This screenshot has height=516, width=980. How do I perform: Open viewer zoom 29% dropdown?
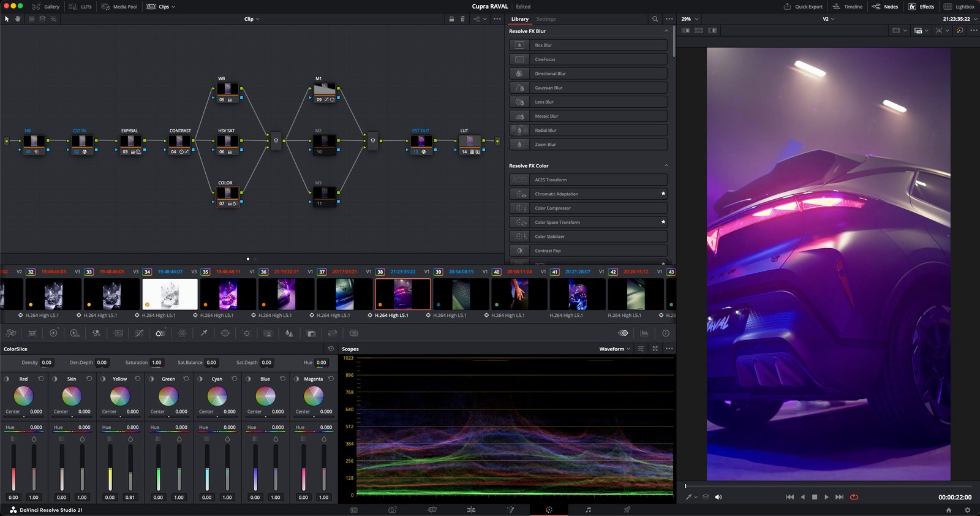(x=690, y=19)
